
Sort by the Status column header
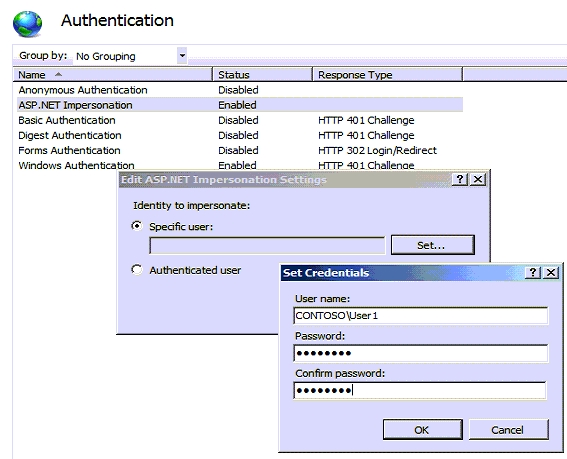pyautogui.click(x=263, y=75)
